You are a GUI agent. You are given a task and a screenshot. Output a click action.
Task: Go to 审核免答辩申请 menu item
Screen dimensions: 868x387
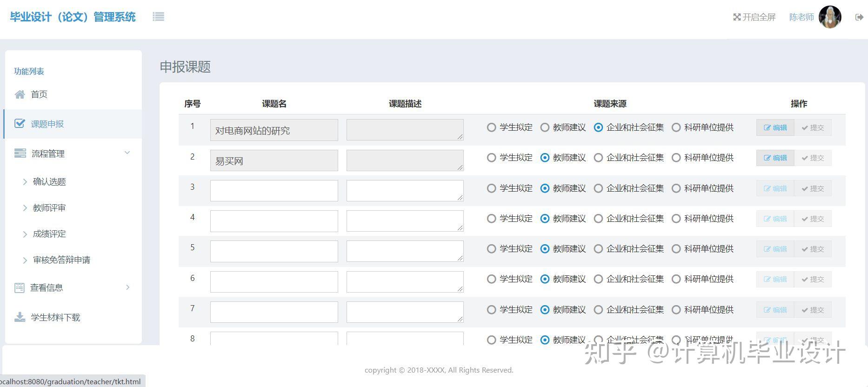pos(61,260)
